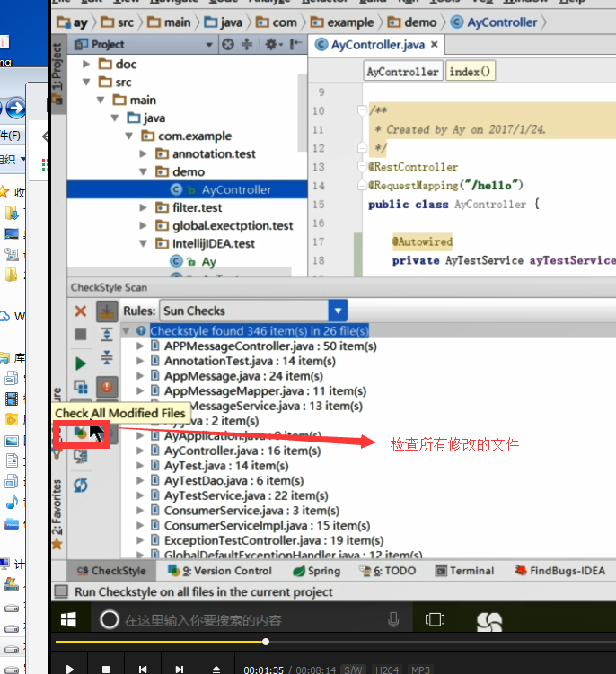Toggle autoscroll to source in CheckStyle panel
The width and height of the screenshot is (616, 674).
click(x=107, y=311)
